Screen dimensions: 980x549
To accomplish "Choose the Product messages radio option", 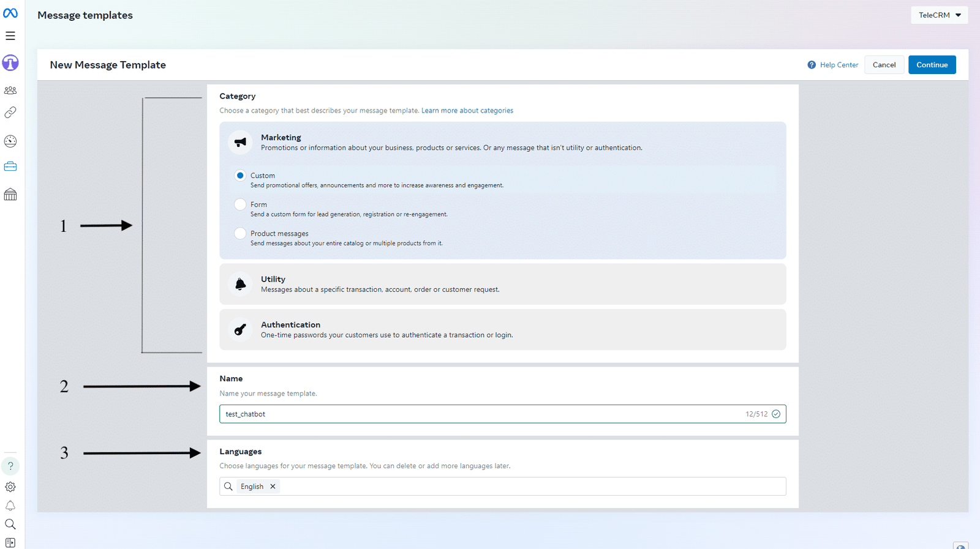I will (x=240, y=233).
